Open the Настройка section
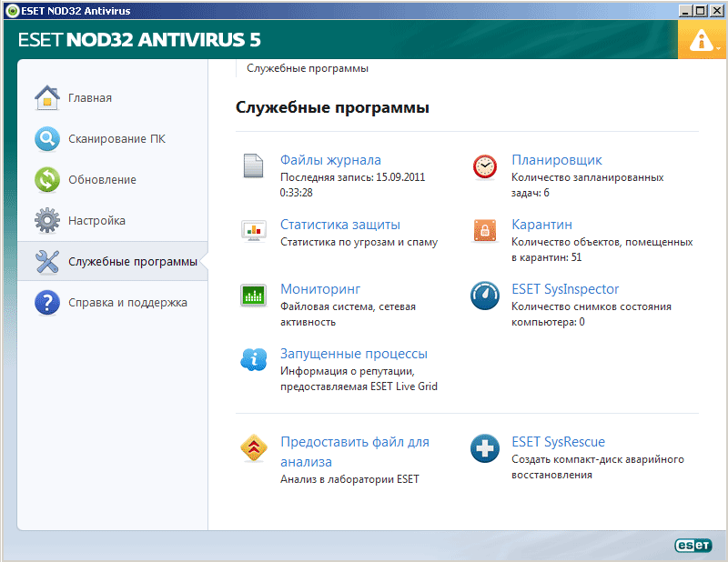The width and height of the screenshot is (728, 562). pyautogui.click(x=96, y=220)
